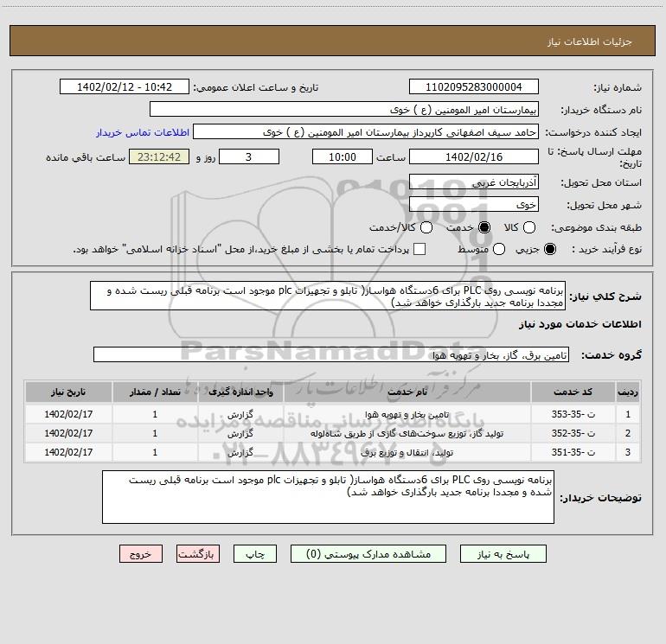This screenshot has width=666, height=644.
Task: Click the city field خوی
Action: (x=474, y=204)
